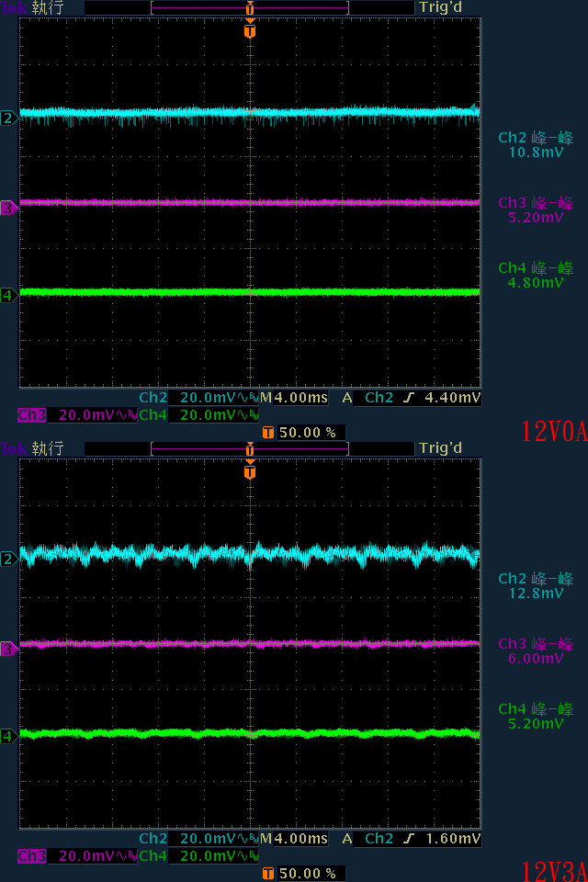
Task: Click the trigger level arrow at the upper graticule's right edge
Action: coord(474,109)
